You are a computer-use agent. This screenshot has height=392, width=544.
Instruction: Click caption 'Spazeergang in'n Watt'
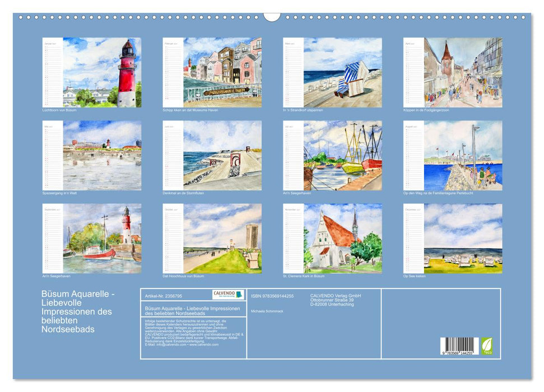[59, 193]
